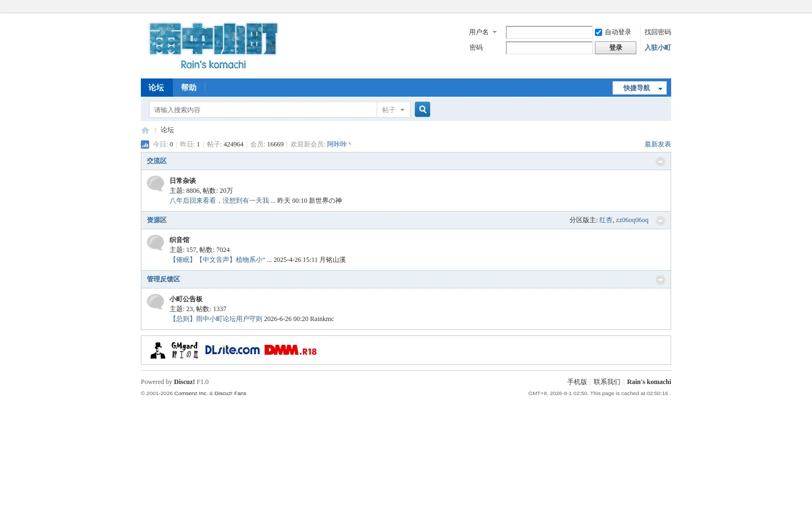Expand the 快捷导航 quick navigation menu

640,88
